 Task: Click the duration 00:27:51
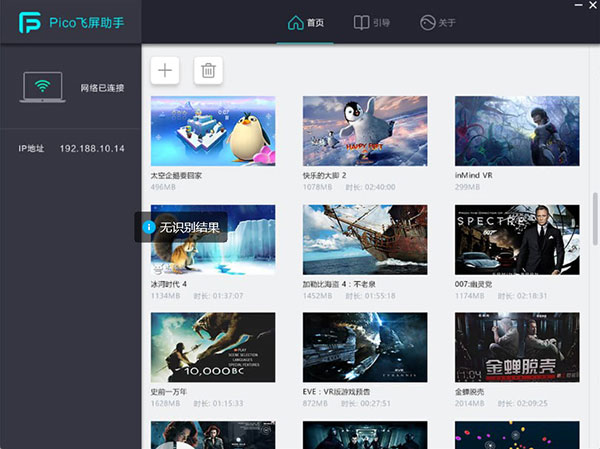[x=375, y=403]
